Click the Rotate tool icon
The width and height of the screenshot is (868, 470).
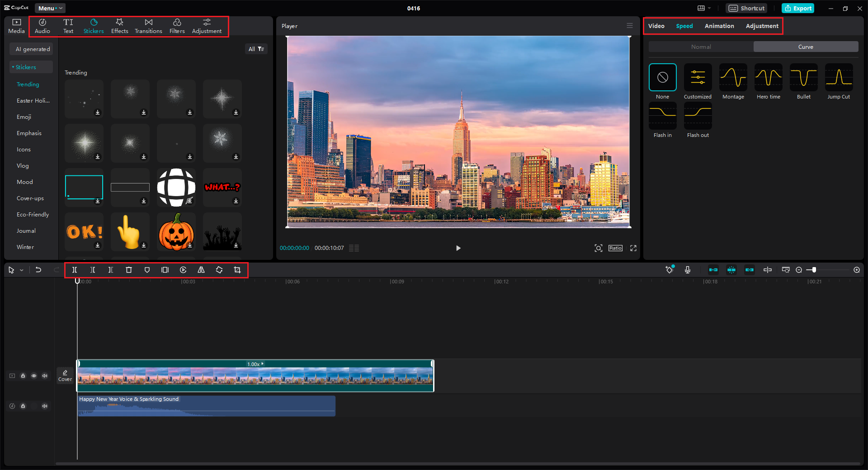click(219, 270)
